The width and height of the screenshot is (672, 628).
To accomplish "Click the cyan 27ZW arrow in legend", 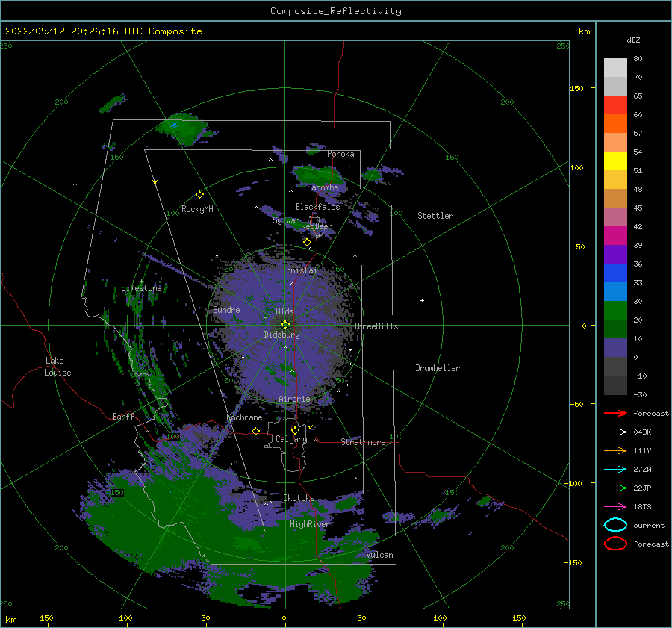I will pos(615,470).
